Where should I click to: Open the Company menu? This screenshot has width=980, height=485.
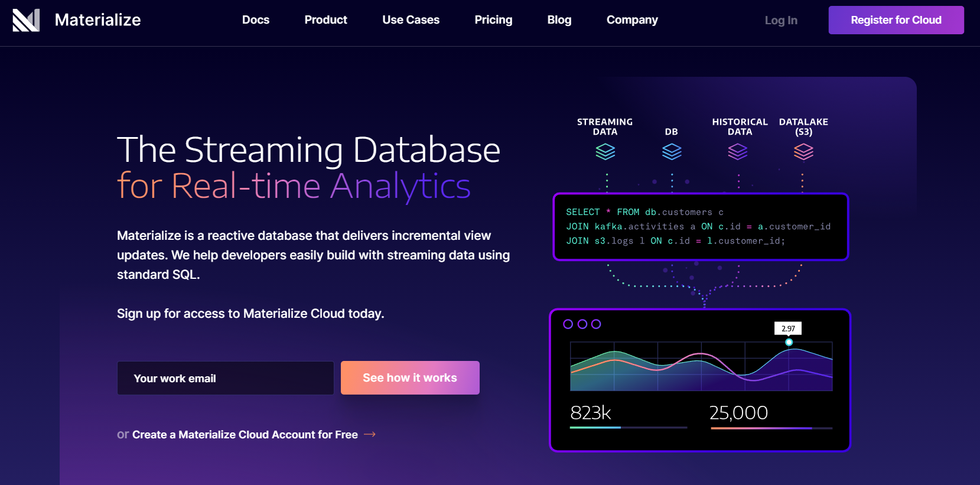(632, 20)
